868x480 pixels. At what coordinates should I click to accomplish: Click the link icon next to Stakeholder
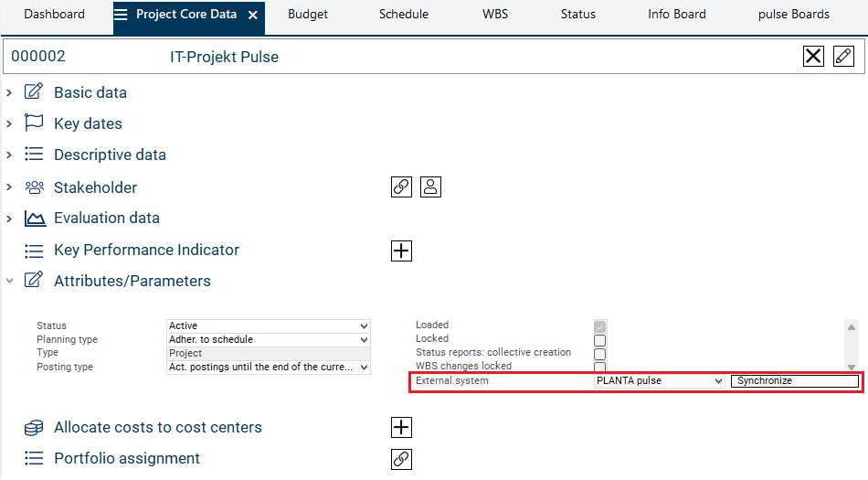pyautogui.click(x=401, y=187)
